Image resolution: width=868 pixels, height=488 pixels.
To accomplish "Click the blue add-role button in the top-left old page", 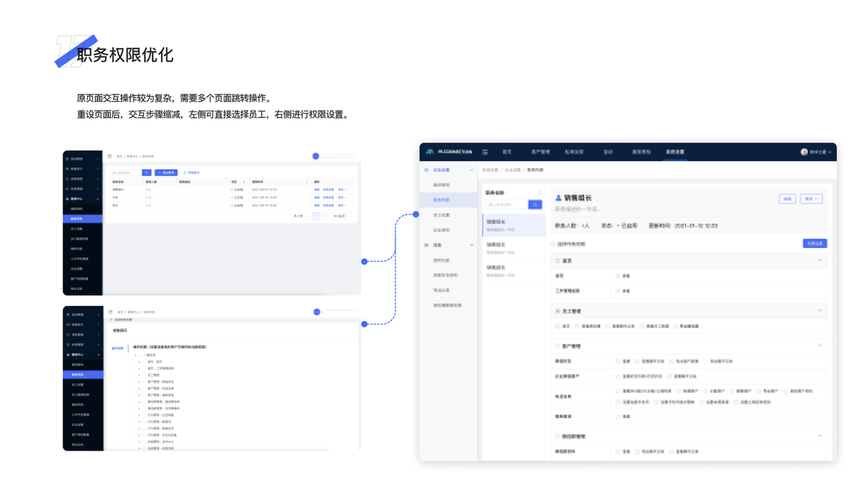I will (x=165, y=172).
